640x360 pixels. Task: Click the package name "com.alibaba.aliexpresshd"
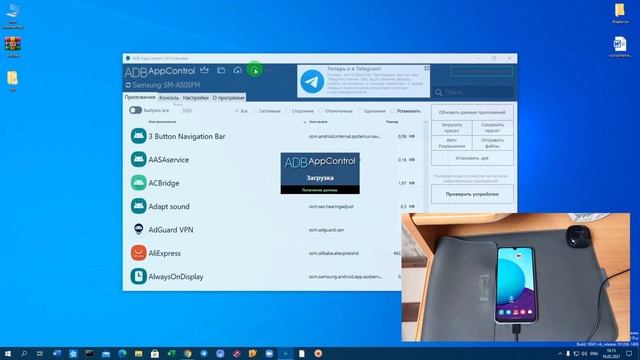[x=333, y=253]
